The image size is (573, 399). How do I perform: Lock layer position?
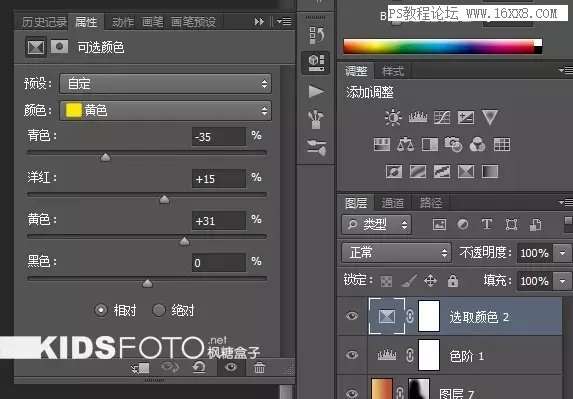[430, 281]
